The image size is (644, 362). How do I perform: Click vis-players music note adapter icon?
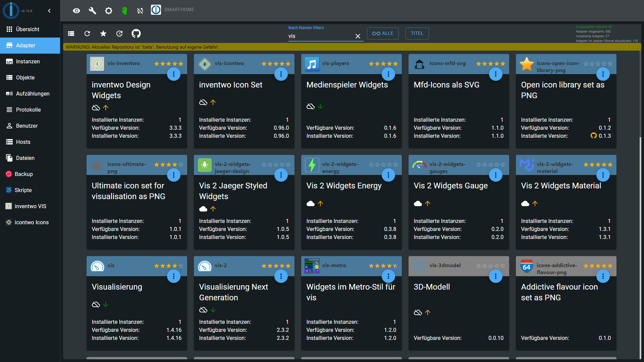[312, 64]
